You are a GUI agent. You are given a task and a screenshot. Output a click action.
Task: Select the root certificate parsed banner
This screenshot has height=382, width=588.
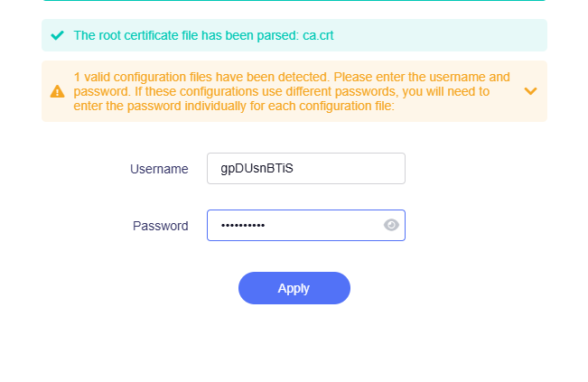(294, 35)
